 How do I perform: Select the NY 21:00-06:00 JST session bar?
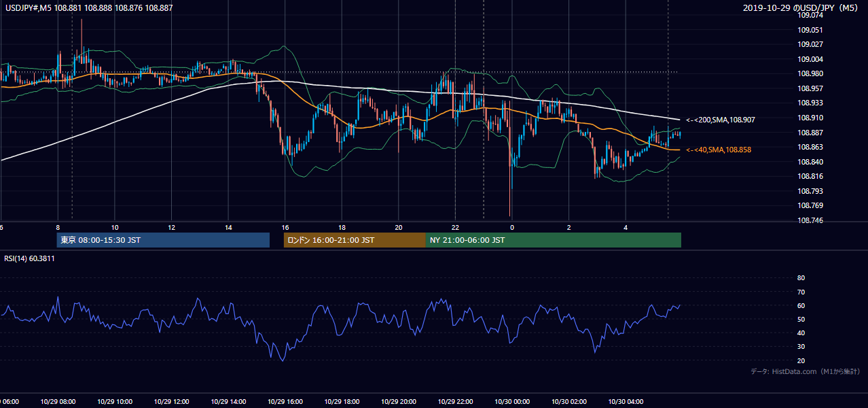[x=554, y=240]
